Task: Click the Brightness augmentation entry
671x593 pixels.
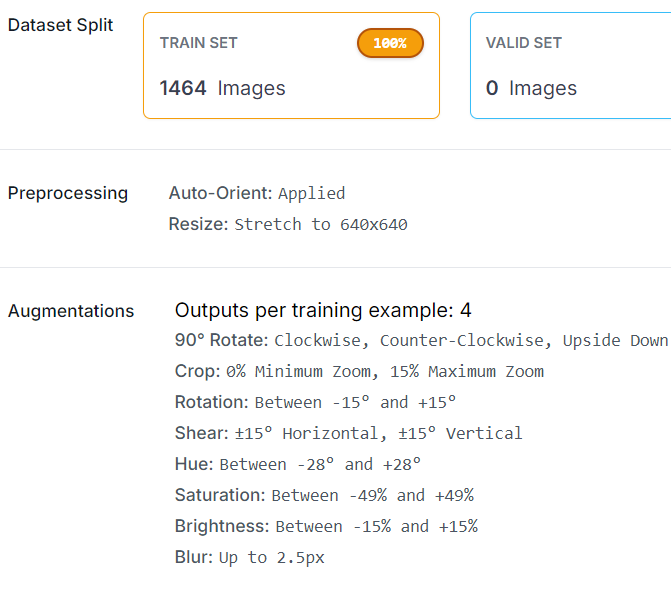Action: pyautogui.click(x=326, y=526)
